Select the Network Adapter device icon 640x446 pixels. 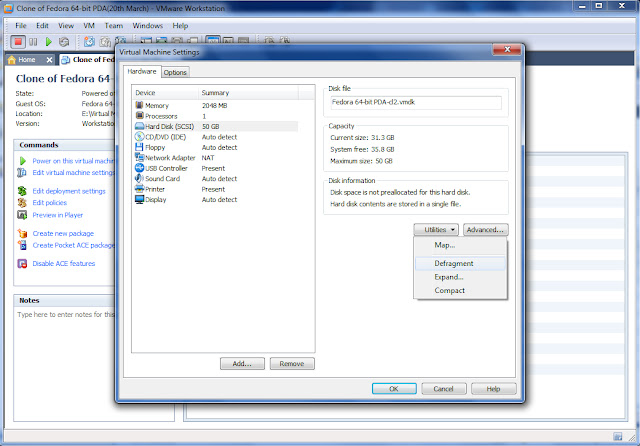[x=139, y=158]
